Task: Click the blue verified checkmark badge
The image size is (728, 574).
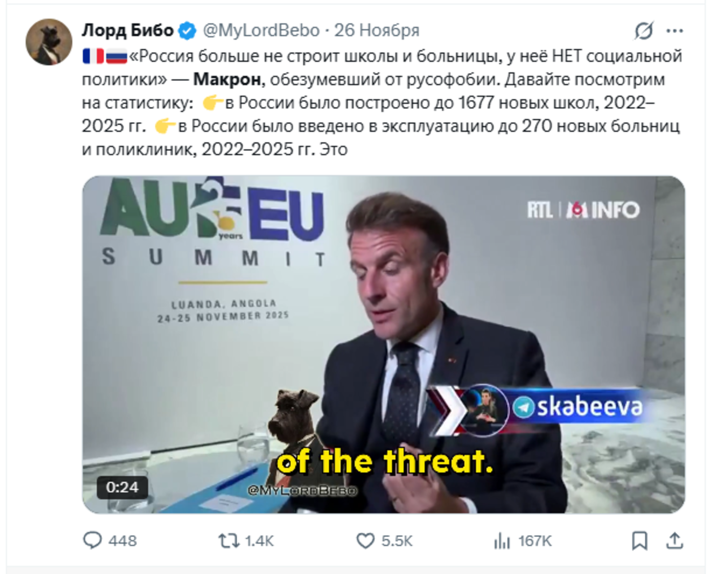Action: (187, 30)
